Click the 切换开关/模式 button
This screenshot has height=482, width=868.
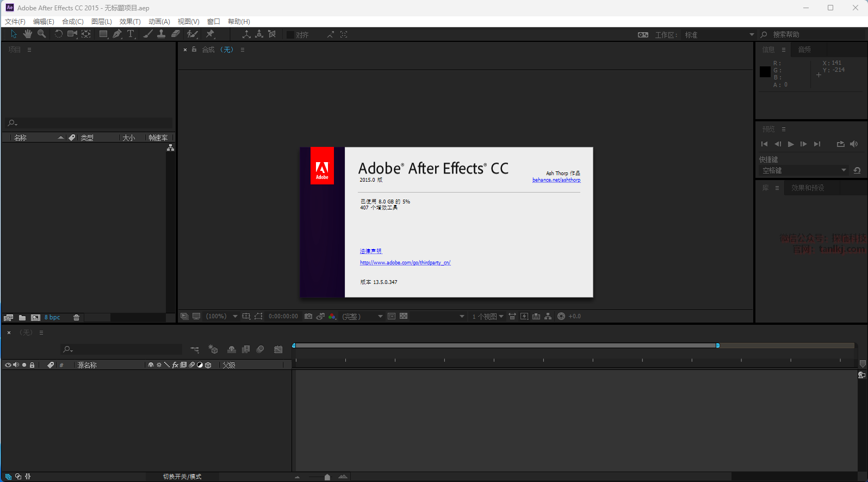[x=182, y=477]
